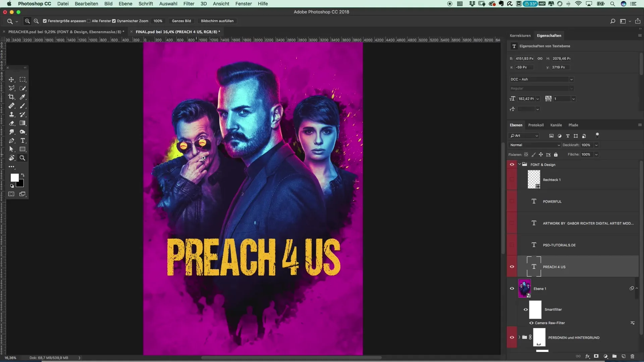Hide the PREACH 4 US layer
This screenshot has height=362, width=644.
(512, 267)
